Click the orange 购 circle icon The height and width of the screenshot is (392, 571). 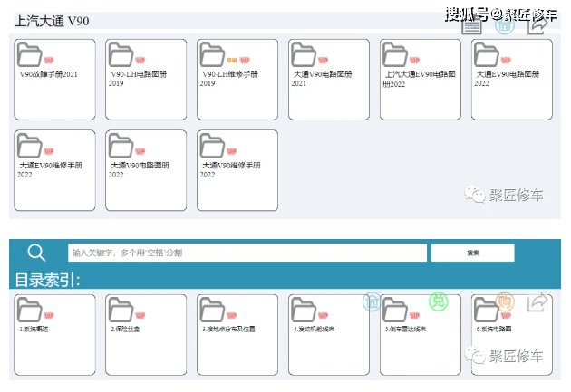pos(505,301)
